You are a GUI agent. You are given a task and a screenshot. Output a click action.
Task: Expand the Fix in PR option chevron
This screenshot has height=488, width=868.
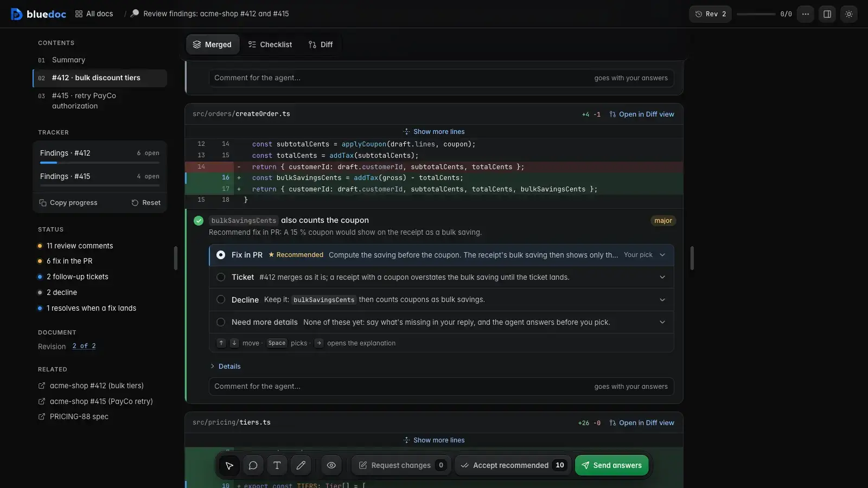coord(662,255)
